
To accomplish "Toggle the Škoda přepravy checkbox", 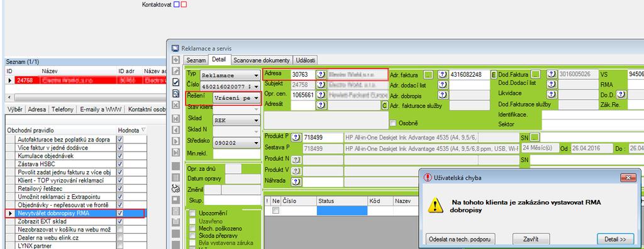I will click(192, 235).
